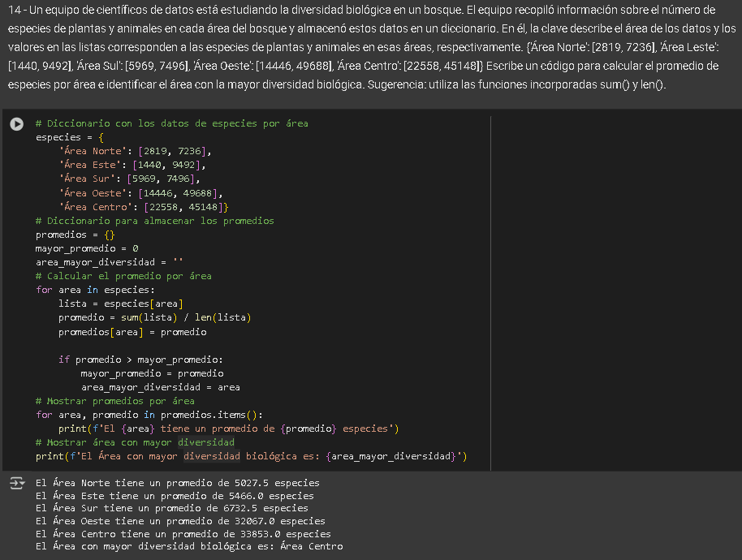The height and width of the screenshot is (560, 742).
Task: Click the line "area_mayor_diversidad = ''"
Action: click(110, 262)
